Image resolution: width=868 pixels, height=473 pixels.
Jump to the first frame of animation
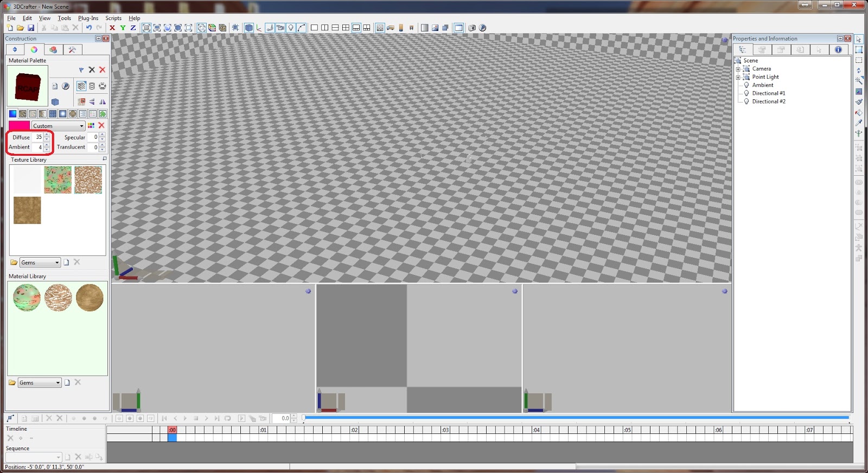coord(164,418)
